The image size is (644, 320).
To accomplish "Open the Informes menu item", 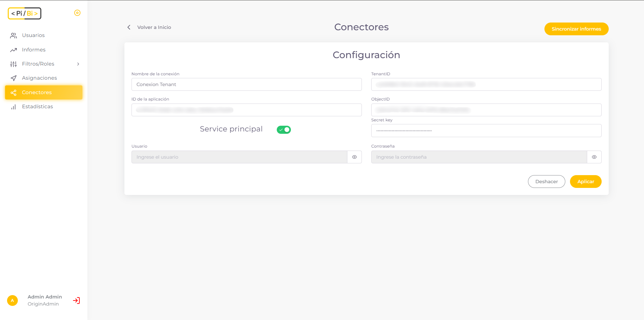I will click(x=44, y=50).
